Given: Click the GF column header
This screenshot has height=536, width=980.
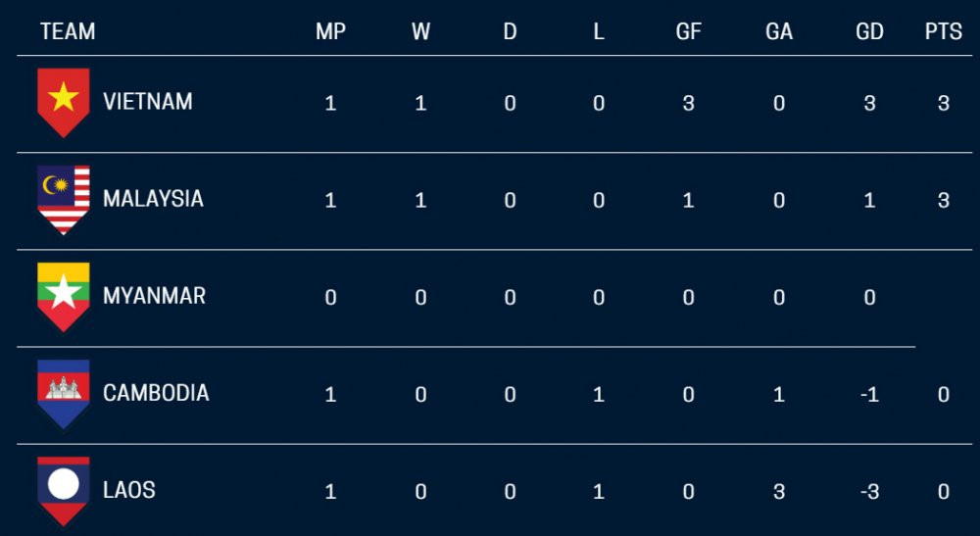Looking at the screenshot, I should point(688,31).
